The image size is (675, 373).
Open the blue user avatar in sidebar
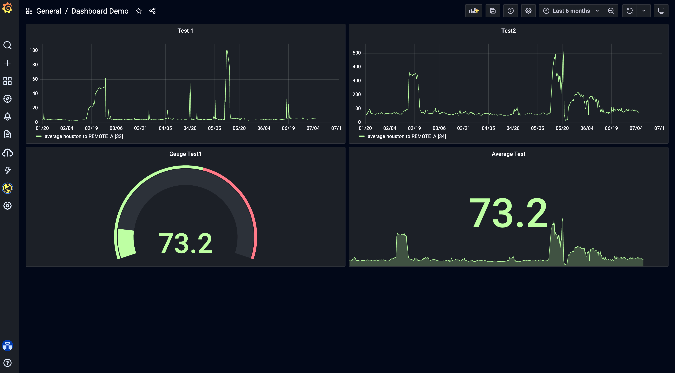pyautogui.click(x=7, y=345)
